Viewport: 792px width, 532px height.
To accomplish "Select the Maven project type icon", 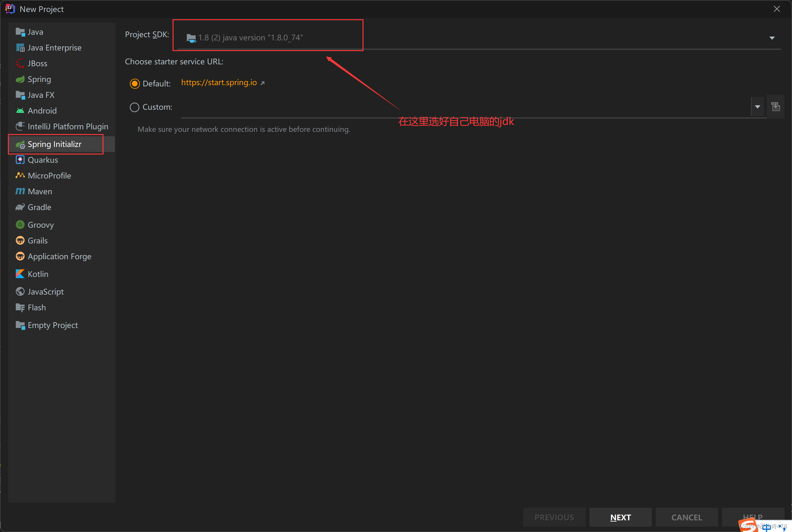I will (x=20, y=191).
